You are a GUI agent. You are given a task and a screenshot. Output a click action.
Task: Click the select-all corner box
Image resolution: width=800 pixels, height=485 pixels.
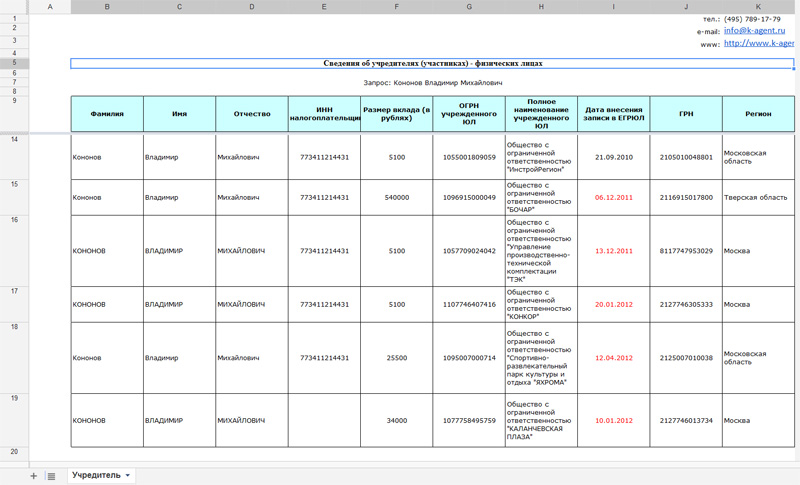(x=14, y=7)
